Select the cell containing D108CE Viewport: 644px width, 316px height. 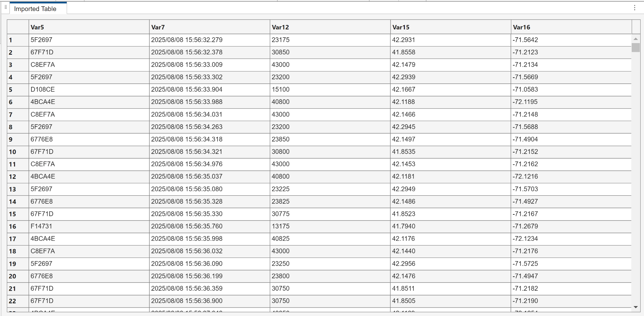(89, 90)
